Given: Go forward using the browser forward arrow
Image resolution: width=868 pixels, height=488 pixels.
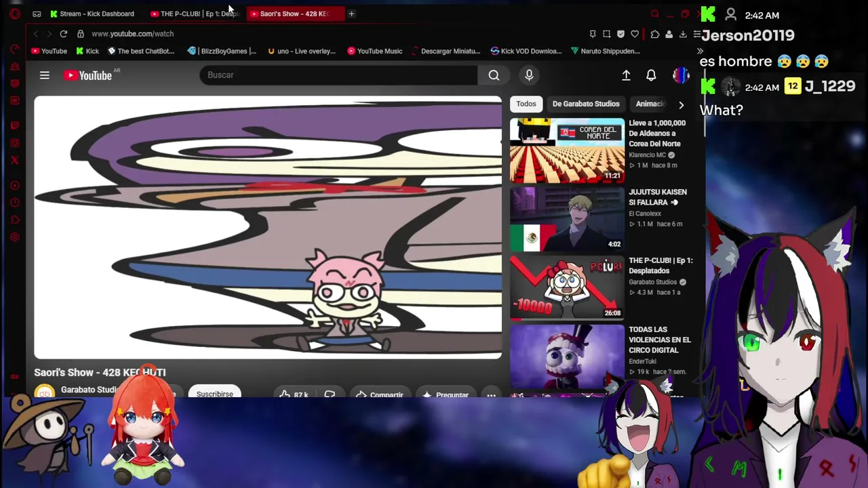Looking at the screenshot, I should pyautogui.click(x=49, y=33).
